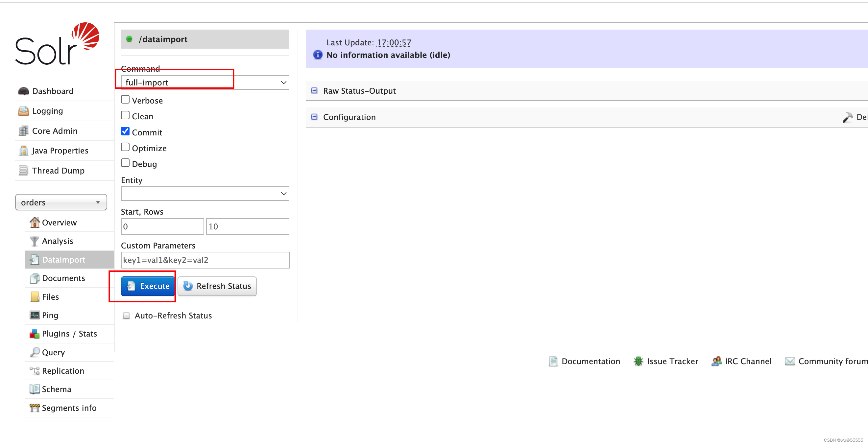Open the Command full-import dropdown
The height and width of the screenshot is (445, 868).
coord(205,82)
